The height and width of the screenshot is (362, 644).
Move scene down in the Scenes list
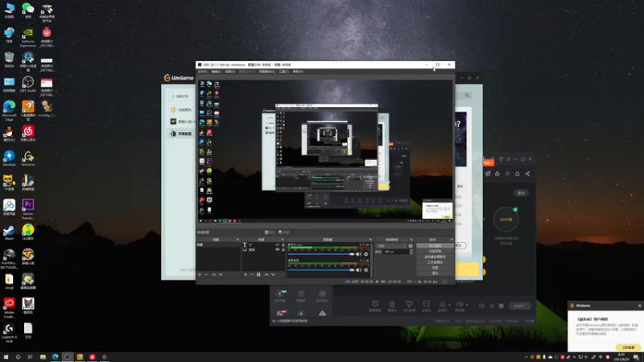pyautogui.click(x=221, y=274)
